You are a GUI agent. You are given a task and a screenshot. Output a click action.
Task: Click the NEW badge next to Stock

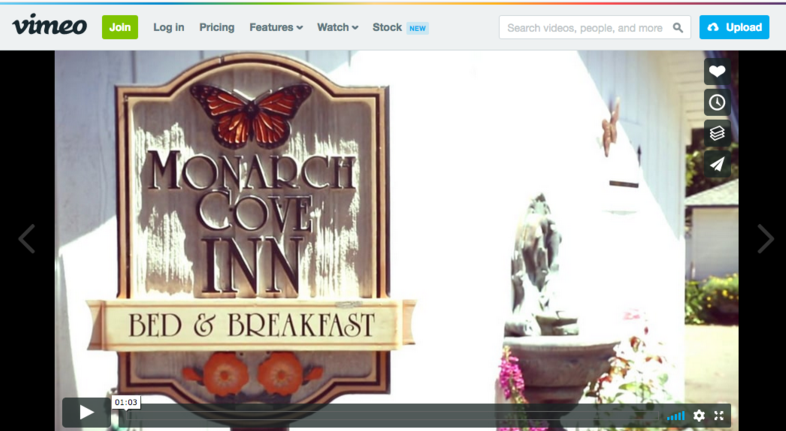pyautogui.click(x=418, y=29)
